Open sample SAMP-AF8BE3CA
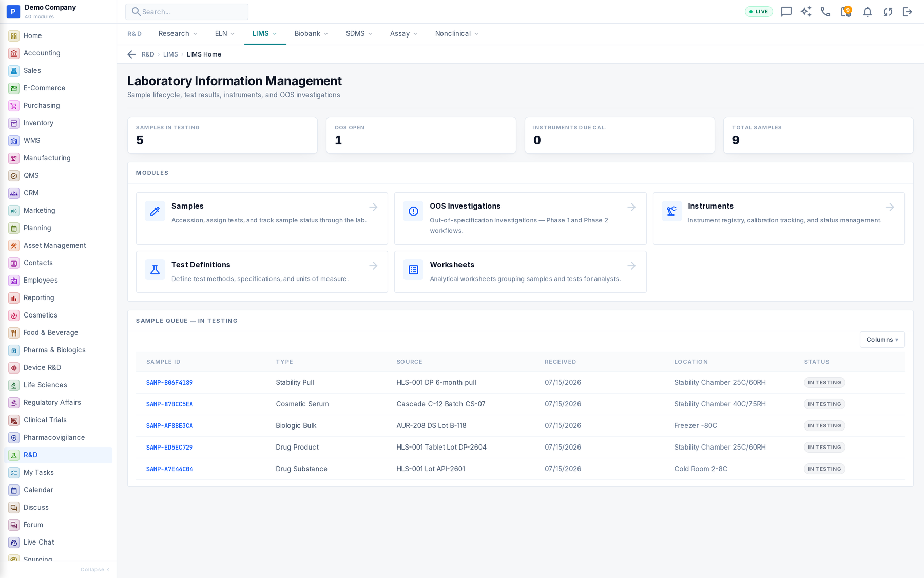The image size is (924, 578). point(169,426)
